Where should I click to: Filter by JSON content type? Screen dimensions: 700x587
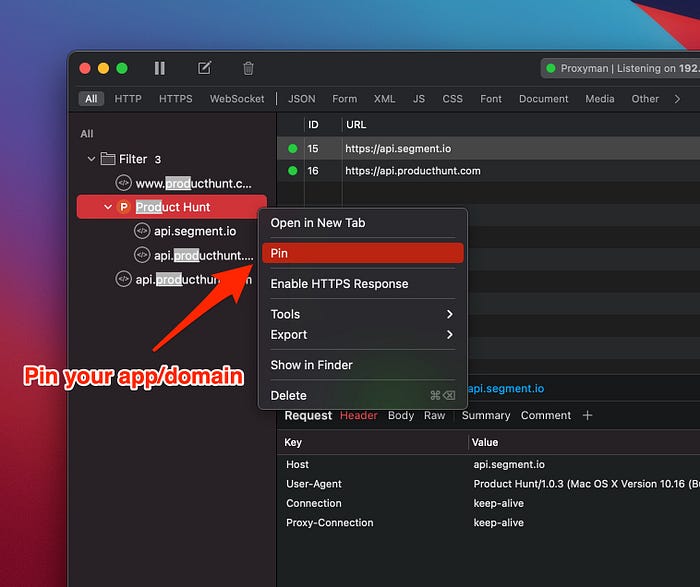(301, 99)
